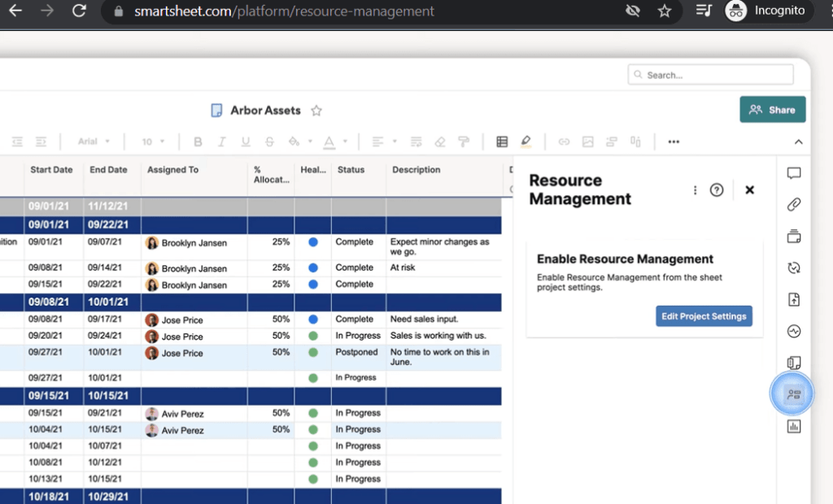833x504 pixels.
Task: Select the highlighted Resource Management icon
Action: [x=792, y=393]
